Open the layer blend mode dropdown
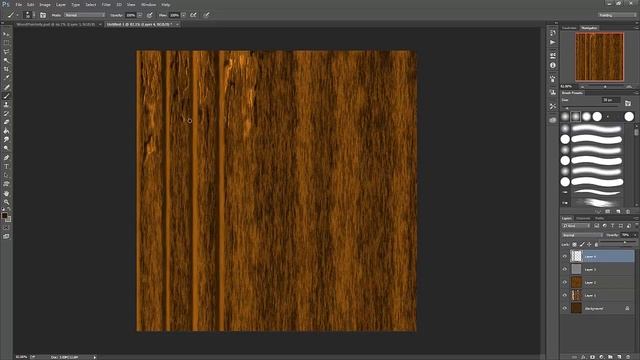The height and width of the screenshot is (360, 640). coord(582,235)
